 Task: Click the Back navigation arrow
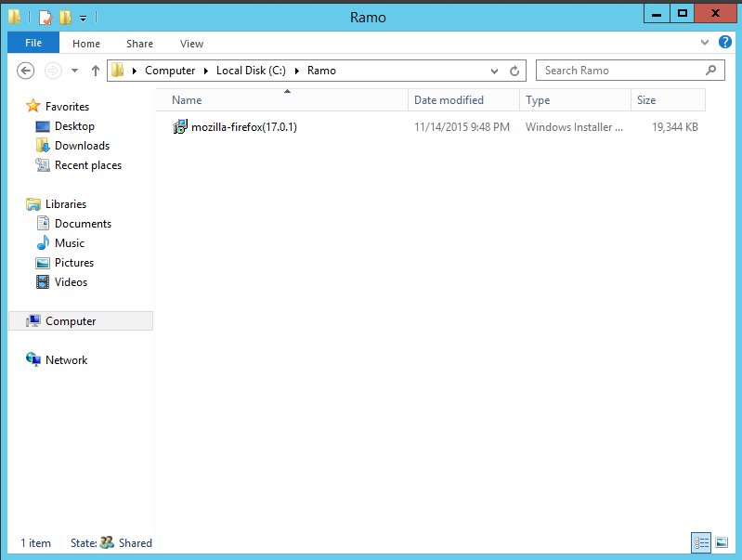tap(26, 71)
